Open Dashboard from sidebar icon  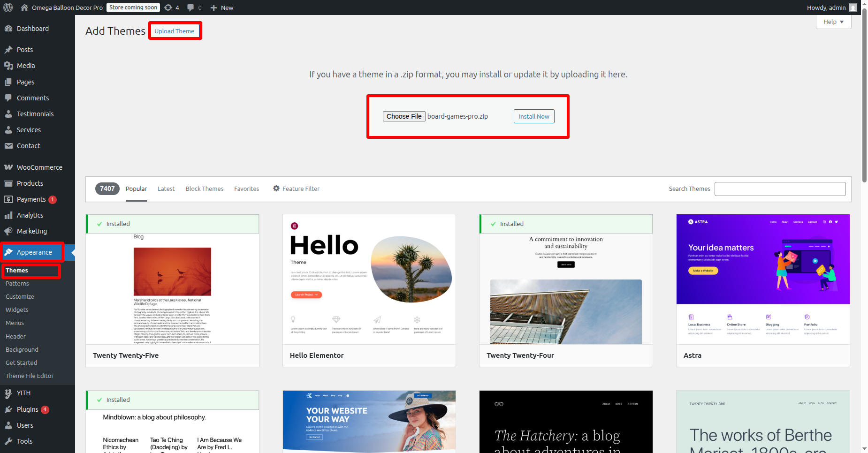pyautogui.click(x=8, y=29)
